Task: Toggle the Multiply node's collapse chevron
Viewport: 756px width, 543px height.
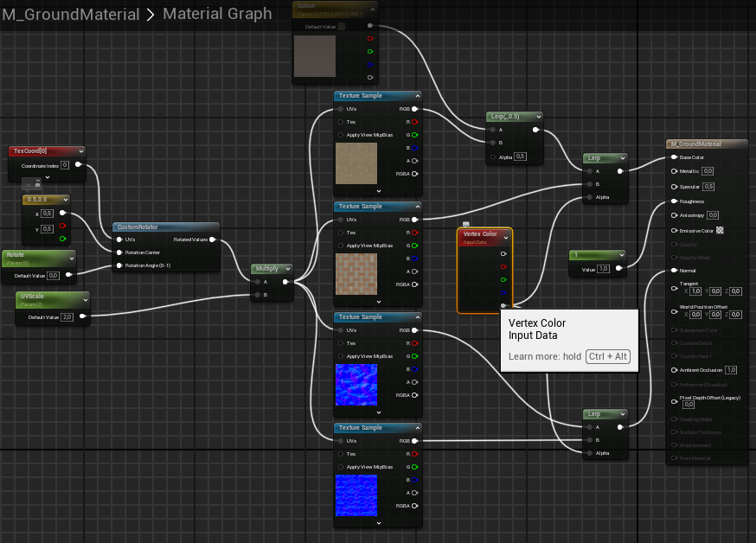Action: pos(287,269)
